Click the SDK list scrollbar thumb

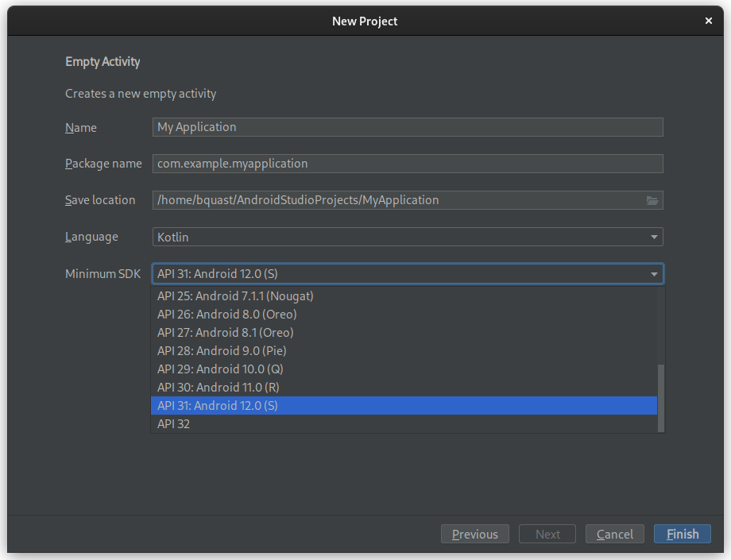pyautogui.click(x=661, y=397)
